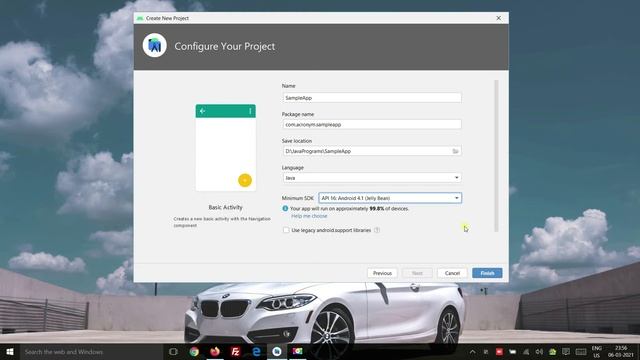Close the Create New Project dialog

498,18
